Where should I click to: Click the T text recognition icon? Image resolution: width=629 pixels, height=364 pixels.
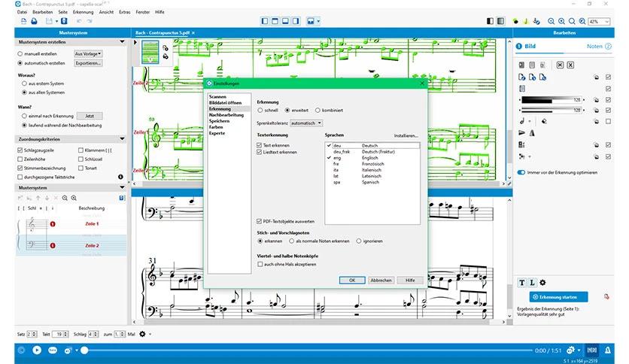tap(522, 283)
